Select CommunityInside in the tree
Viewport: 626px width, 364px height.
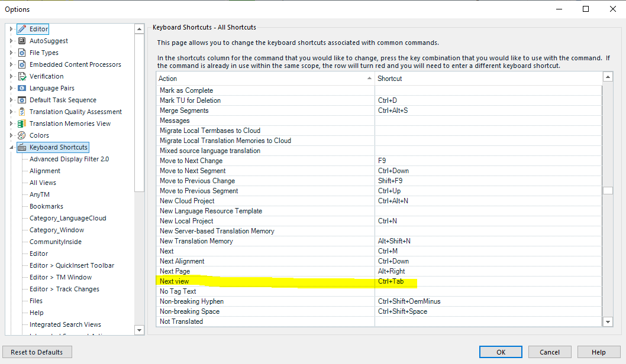pyautogui.click(x=56, y=242)
